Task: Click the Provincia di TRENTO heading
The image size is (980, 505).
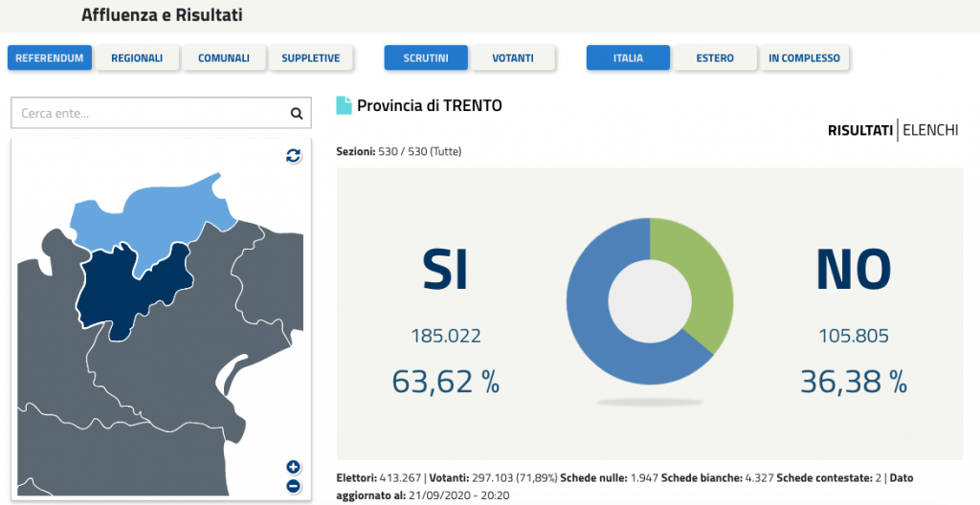Action: point(430,105)
